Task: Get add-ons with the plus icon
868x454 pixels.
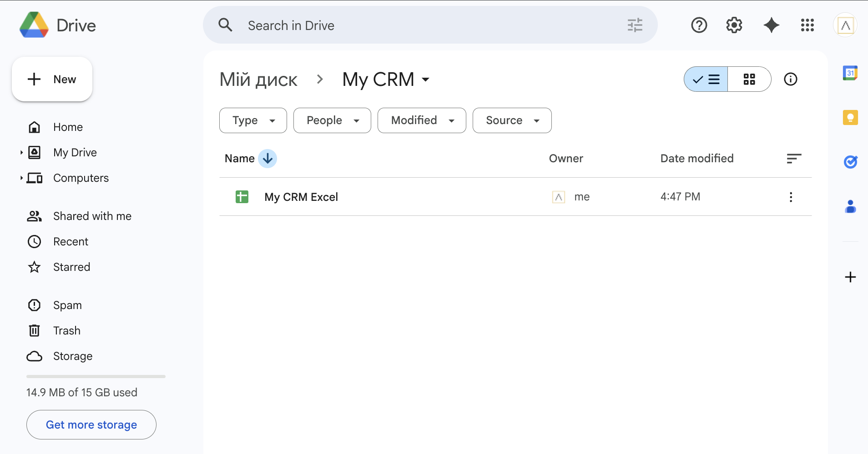Action: pyautogui.click(x=850, y=277)
